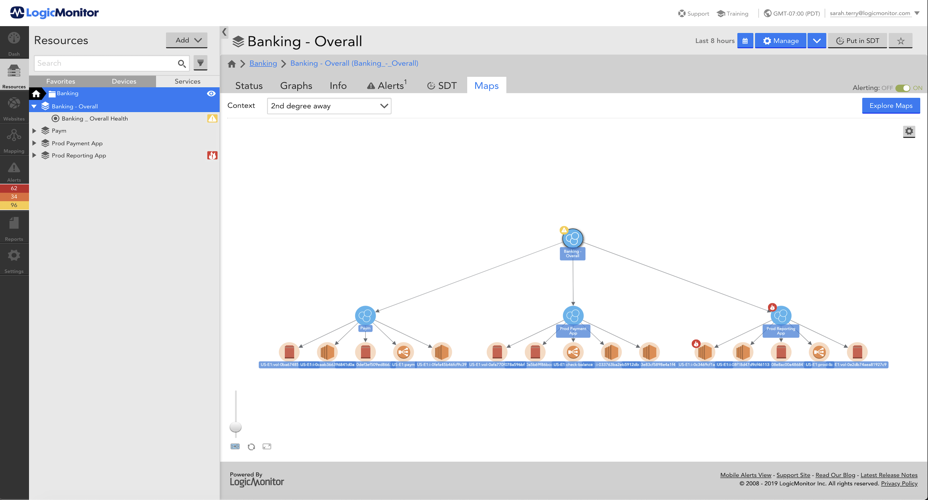The height and width of the screenshot is (500, 928).
Task: Open the Banking breadcrumb link
Action: [263, 63]
